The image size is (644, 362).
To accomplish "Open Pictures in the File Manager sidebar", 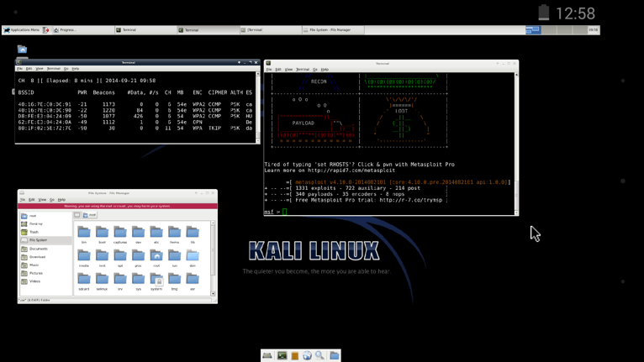I will [45, 273].
